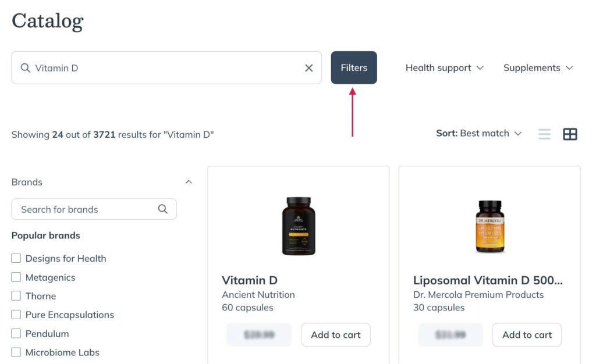Open the Health support dropdown

click(444, 68)
